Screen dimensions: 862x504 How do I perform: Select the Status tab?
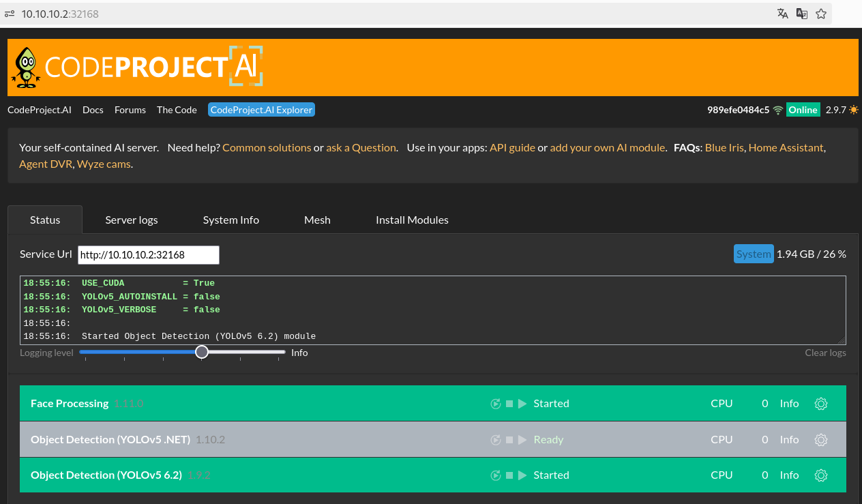45,220
